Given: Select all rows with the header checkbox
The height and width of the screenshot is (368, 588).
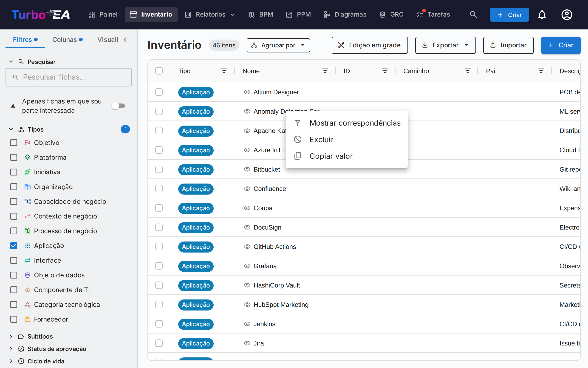Looking at the screenshot, I should [x=159, y=71].
